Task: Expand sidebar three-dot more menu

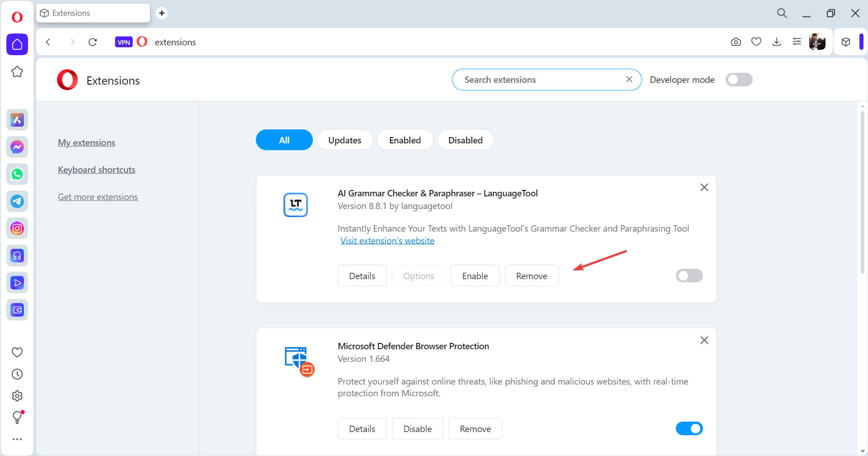Action: (x=17, y=439)
